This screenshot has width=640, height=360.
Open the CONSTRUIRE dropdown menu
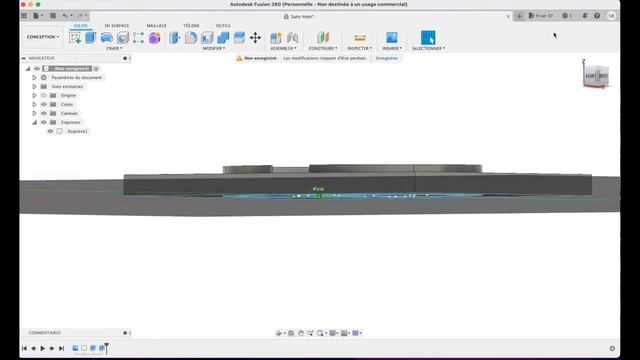(x=323, y=48)
